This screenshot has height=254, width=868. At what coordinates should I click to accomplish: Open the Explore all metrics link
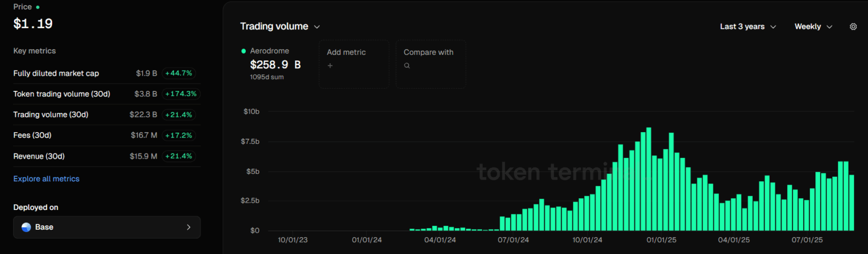46,179
